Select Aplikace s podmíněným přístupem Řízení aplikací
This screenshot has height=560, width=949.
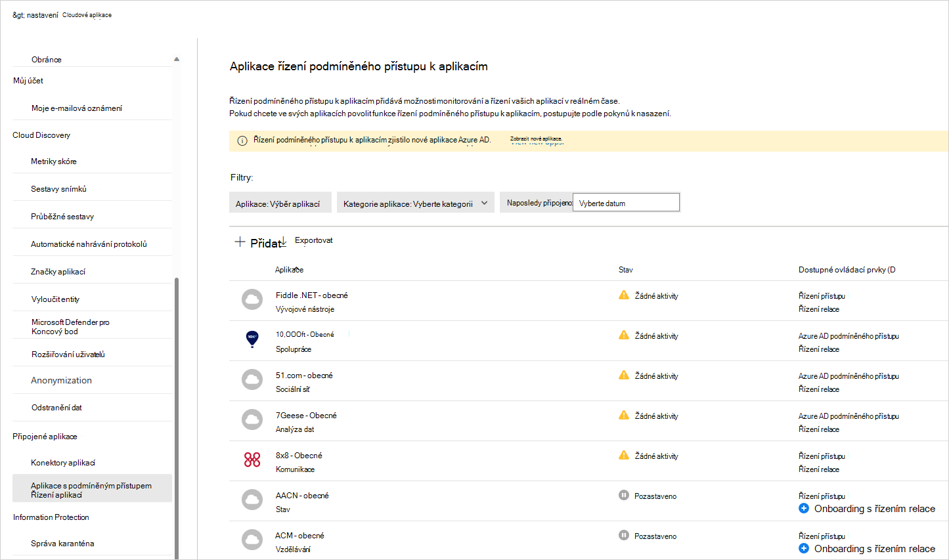pyautogui.click(x=92, y=488)
